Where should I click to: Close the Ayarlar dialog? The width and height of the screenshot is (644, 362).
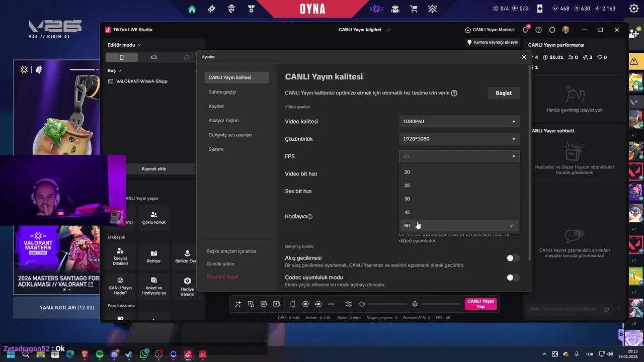[x=524, y=57]
